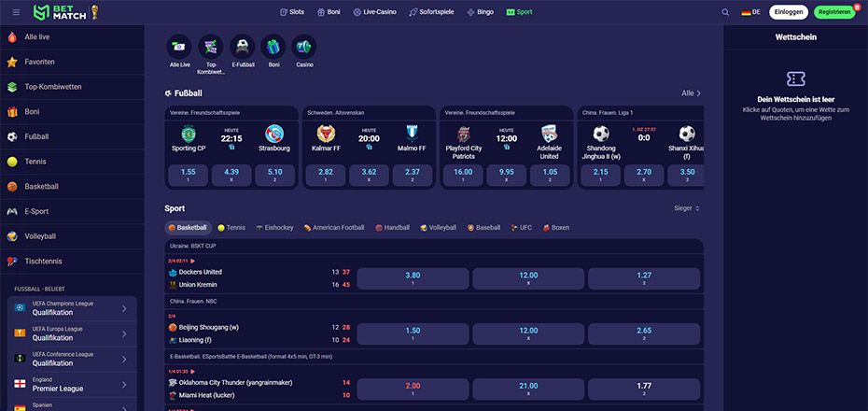Click the Tennis ball icon in sidebar
Viewport: 868px width, 411px height.
coord(12,162)
